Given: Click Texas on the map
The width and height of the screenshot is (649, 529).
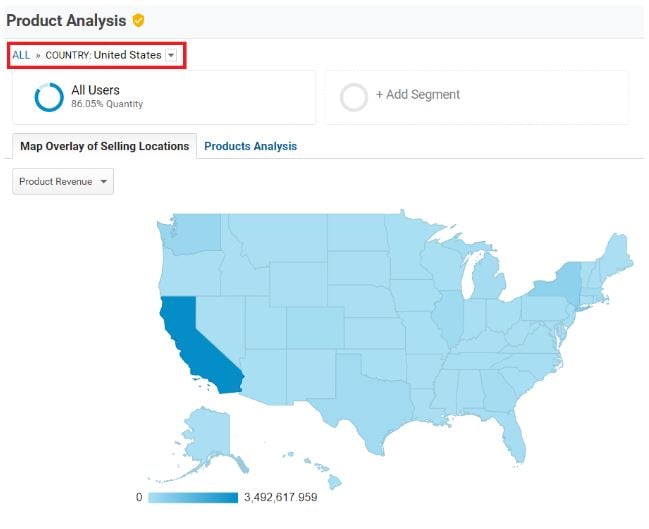Looking at the screenshot, I should point(365,400).
